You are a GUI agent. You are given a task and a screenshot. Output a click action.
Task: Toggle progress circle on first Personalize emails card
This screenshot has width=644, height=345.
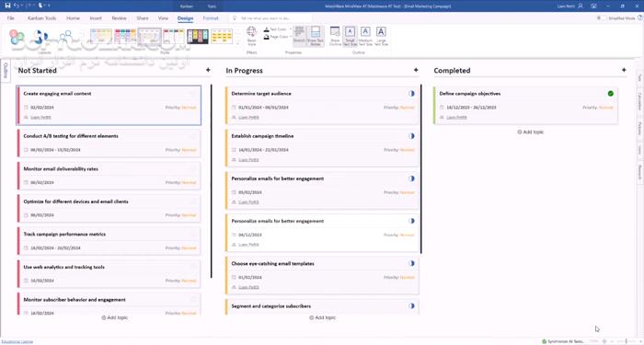point(411,178)
